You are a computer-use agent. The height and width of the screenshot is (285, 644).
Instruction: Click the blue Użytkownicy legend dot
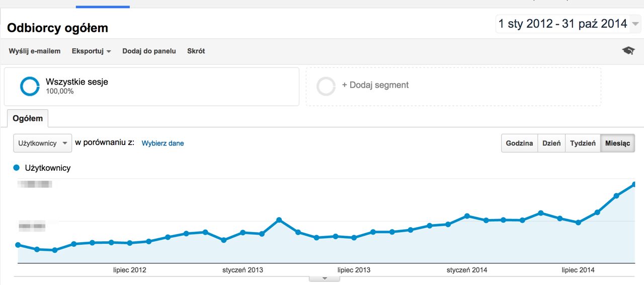(17, 168)
